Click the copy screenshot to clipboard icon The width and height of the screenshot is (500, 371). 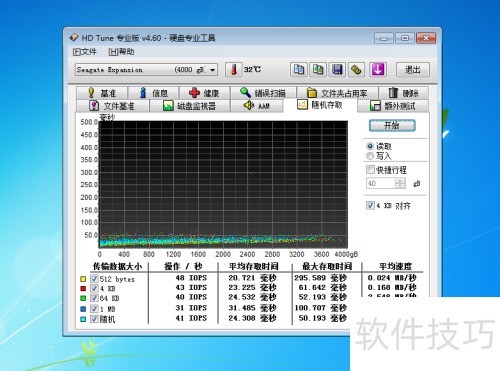pos(318,70)
